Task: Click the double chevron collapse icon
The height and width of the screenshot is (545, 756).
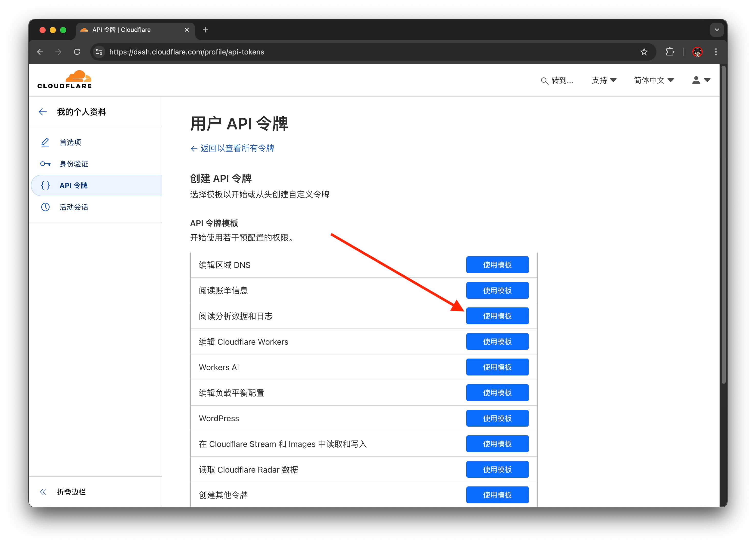Action: click(x=43, y=492)
